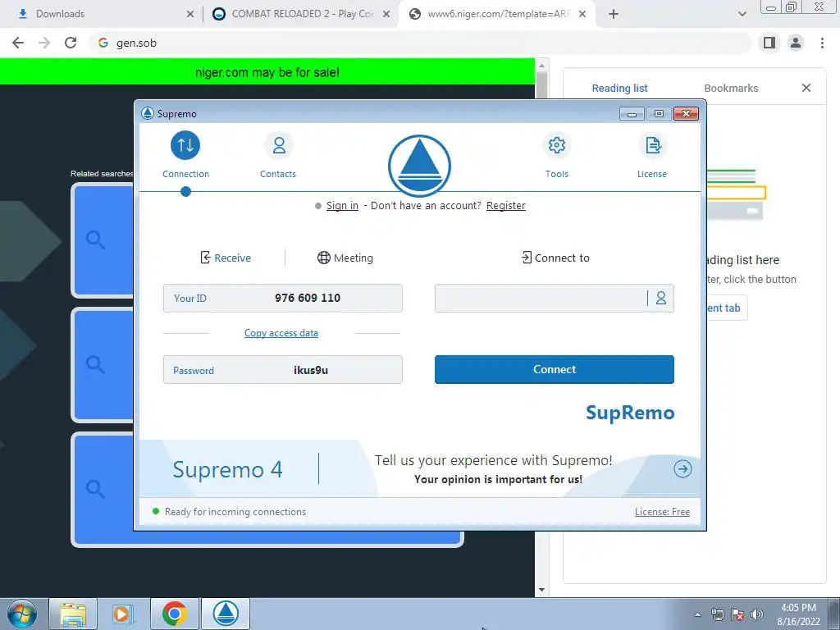Open the License icon in Supremo
The height and width of the screenshot is (630, 840).
(x=653, y=145)
